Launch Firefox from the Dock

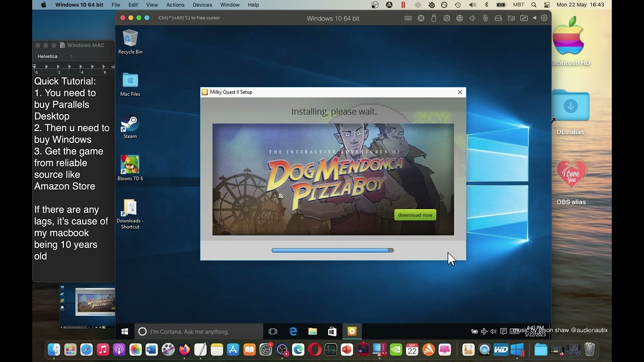[184, 349]
